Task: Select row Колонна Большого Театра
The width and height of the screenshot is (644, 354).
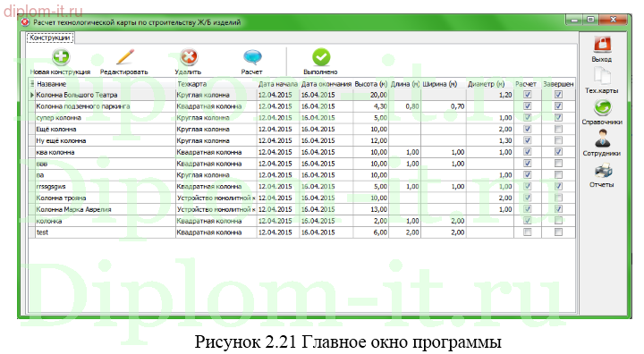Action: point(302,95)
